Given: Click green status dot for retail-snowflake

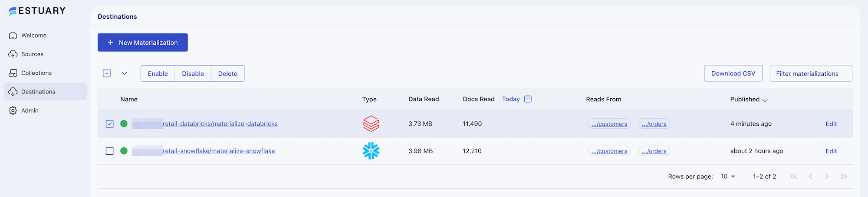Looking at the screenshot, I should tap(124, 151).
